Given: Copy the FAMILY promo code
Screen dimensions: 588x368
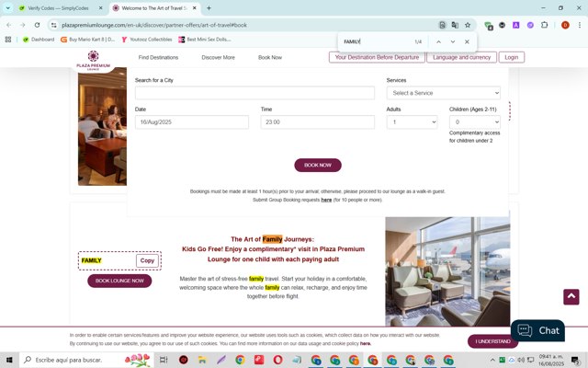Looking at the screenshot, I should pyautogui.click(x=147, y=260).
